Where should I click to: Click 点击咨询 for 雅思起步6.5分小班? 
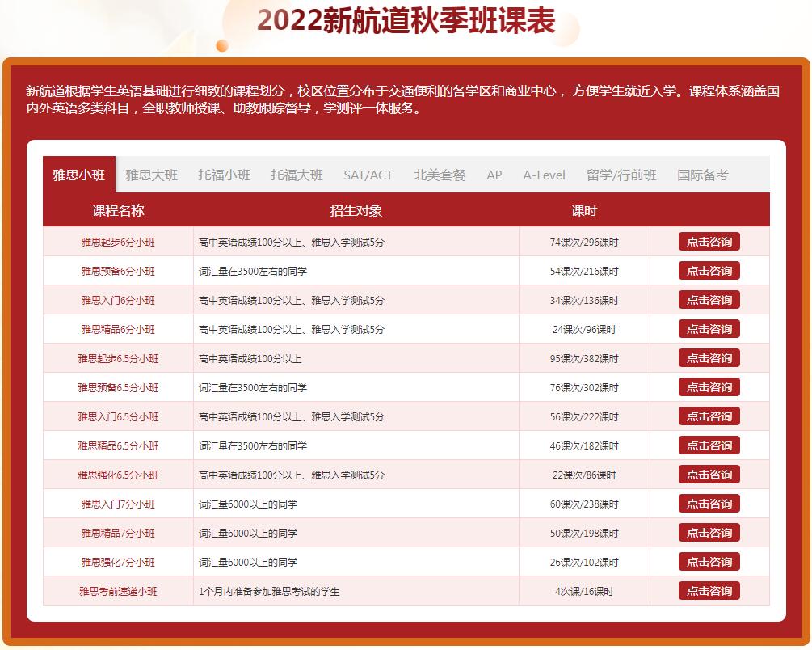point(709,357)
